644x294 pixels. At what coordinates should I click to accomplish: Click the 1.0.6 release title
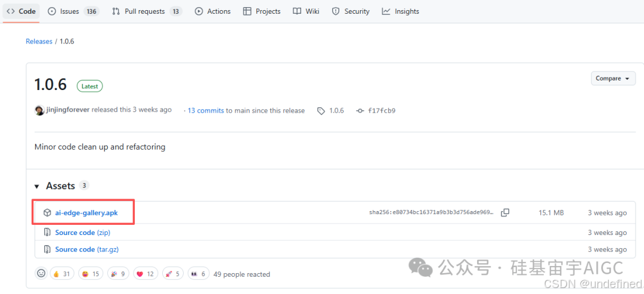51,85
